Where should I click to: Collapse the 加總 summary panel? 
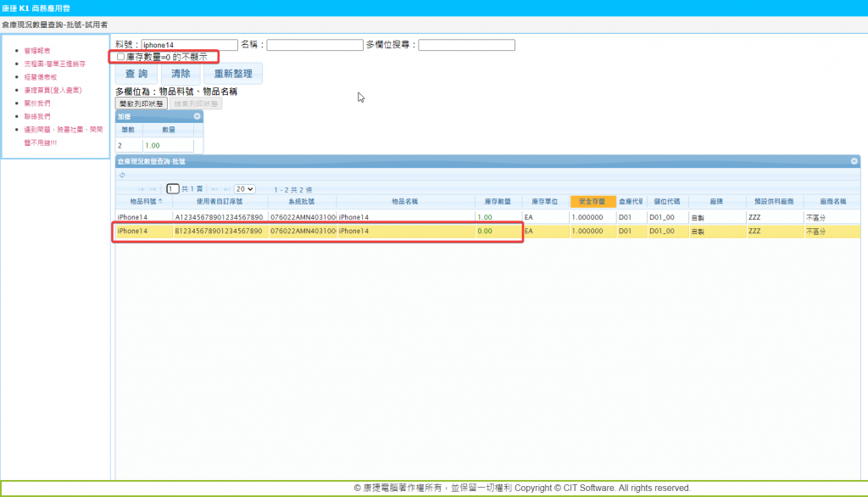pyautogui.click(x=197, y=116)
